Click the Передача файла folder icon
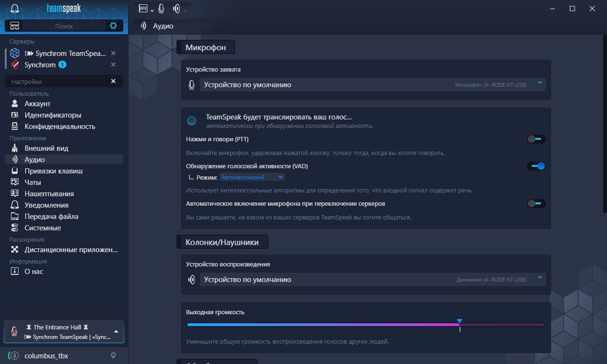 click(x=15, y=216)
